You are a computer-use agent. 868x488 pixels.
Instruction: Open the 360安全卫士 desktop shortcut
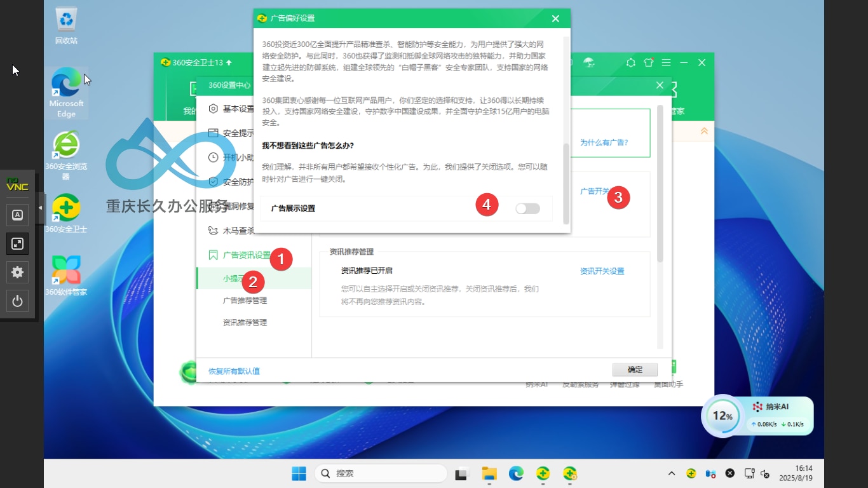pos(66,213)
